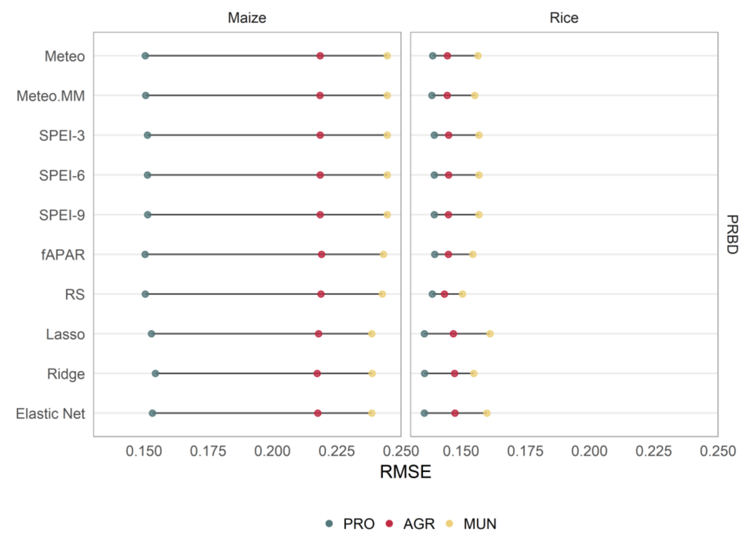
Task: Select the Elastic Net row label
Action: pyautogui.click(x=51, y=414)
